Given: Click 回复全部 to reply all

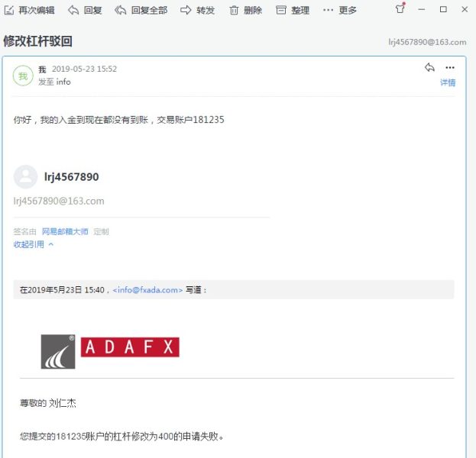Looking at the screenshot, I should [x=141, y=10].
